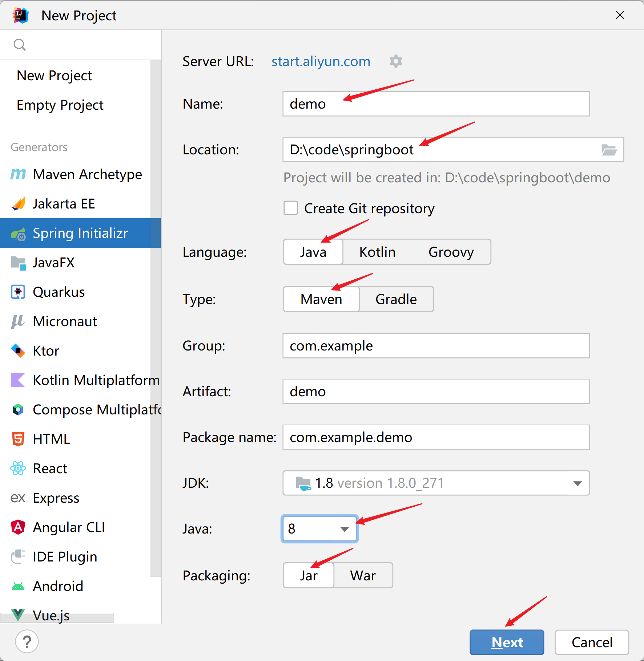Open help with question mark button
Image resolution: width=644 pixels, height=661 pixels.
pyautogui.click(x=27, y=641)
